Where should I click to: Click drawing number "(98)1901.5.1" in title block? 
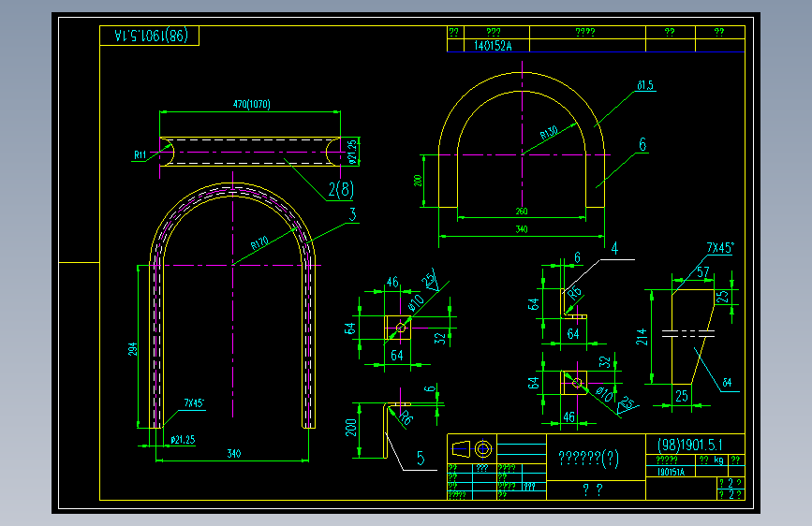(x=690, y=445)
